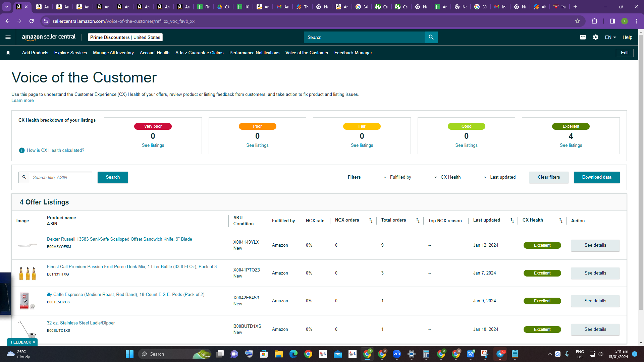644x362 pixels.
Task: Go back in browser history
Action: 7,21
